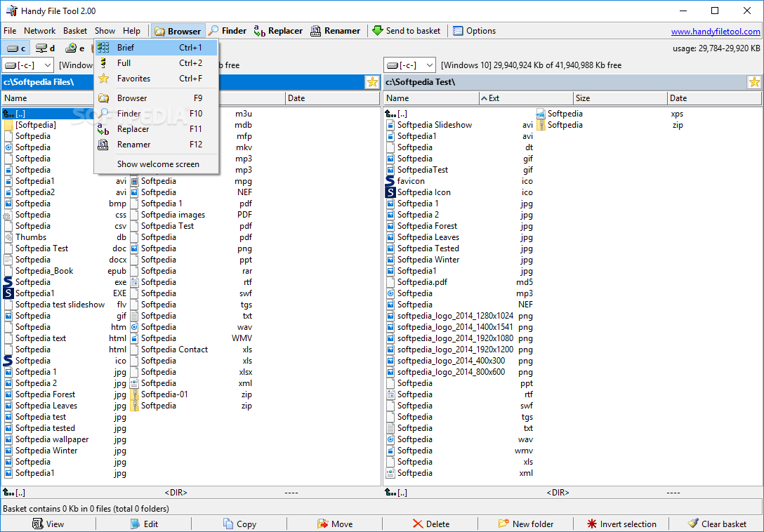Viewport: 764px width, 532px height.
Task: Click the Edit button at bottom
Action: [144, 524]
